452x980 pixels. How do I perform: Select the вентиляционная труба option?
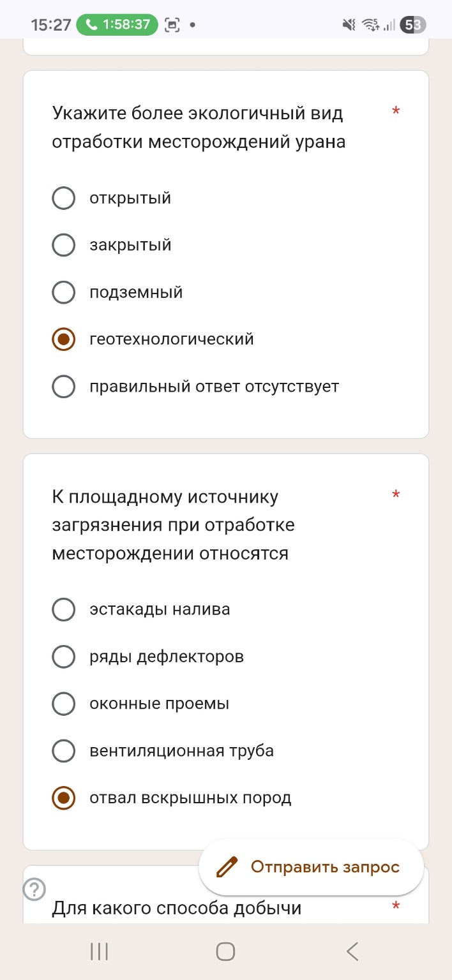pyautogui.click(x=63, y=751)
